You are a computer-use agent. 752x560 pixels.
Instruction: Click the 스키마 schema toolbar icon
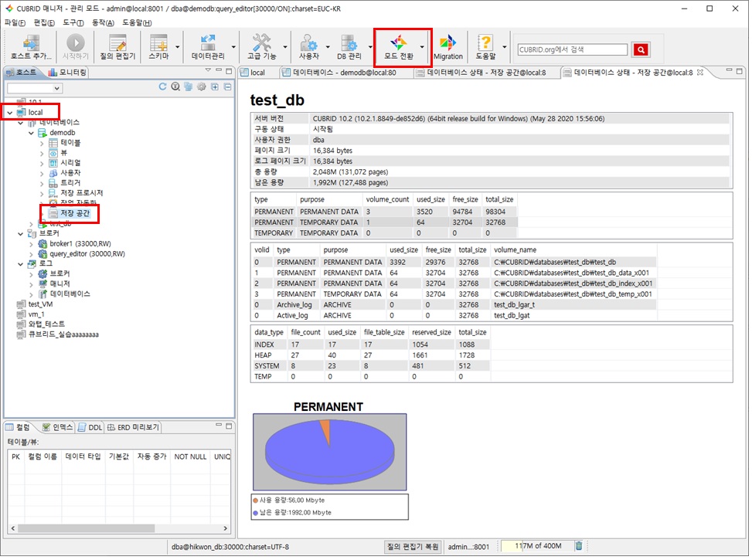[158, 47]
